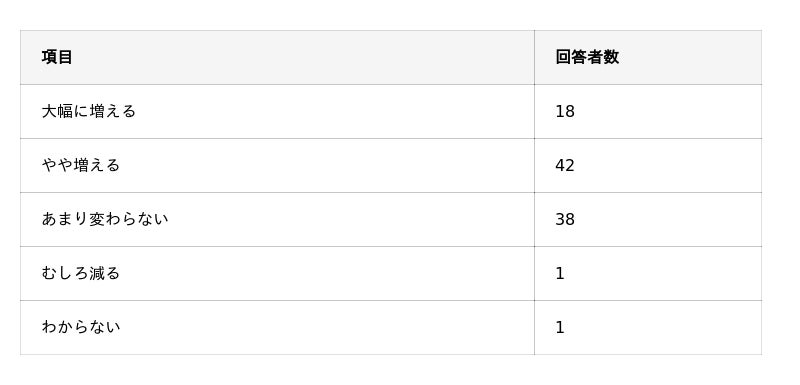Screen dimensions: 800x385
Task: Select the やや増える row label
Action: pyautogui.click(x=81, y=165)
